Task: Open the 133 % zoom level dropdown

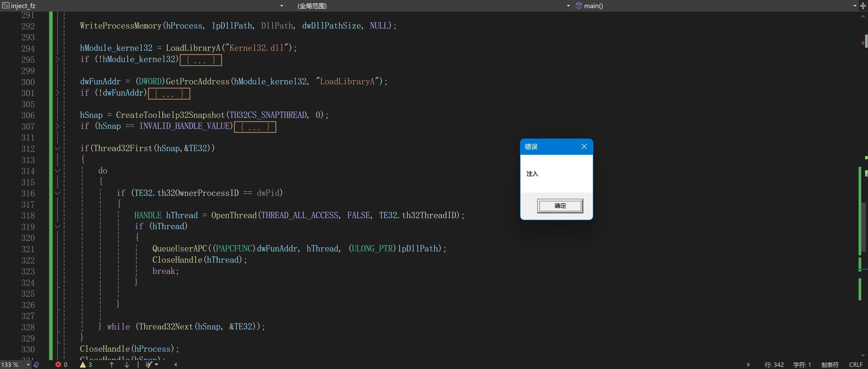Action: (28, 365)
